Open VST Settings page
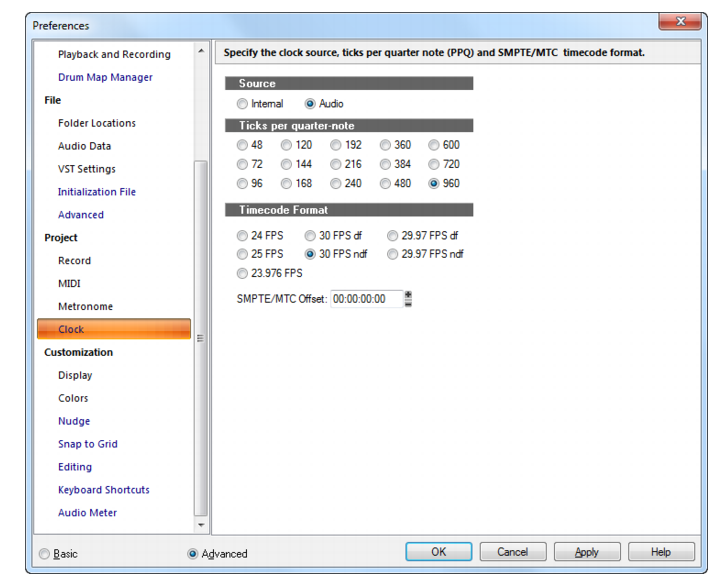718x585 pixels. click(x=87, y=169)
